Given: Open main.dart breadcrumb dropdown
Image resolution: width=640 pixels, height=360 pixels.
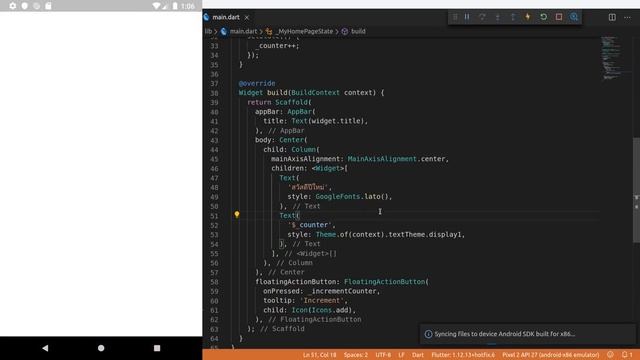Looking at the screenshot, I should coord(243,31).
